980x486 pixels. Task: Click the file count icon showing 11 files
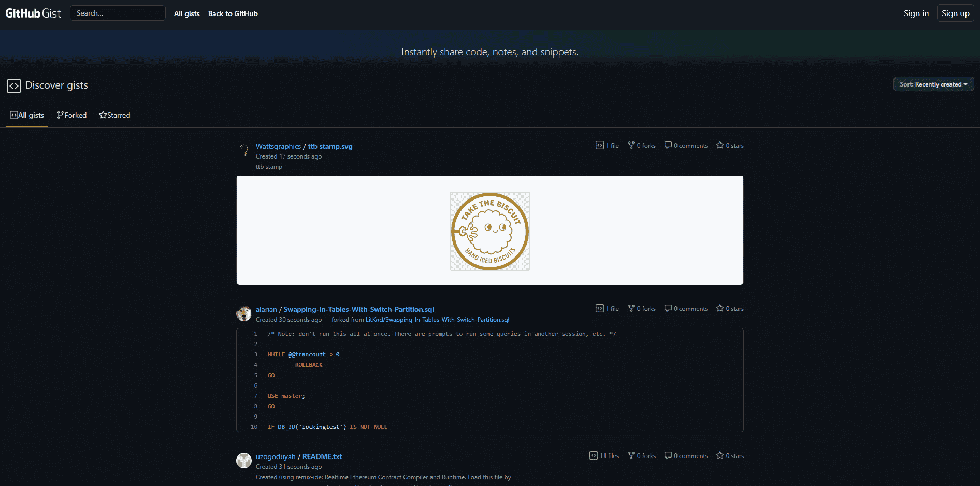point(593,456)
